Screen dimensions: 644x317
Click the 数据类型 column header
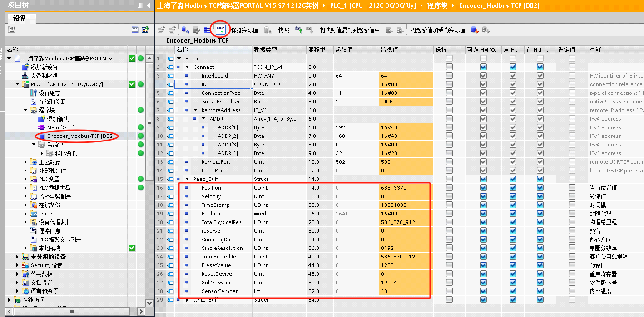(279, 49)
